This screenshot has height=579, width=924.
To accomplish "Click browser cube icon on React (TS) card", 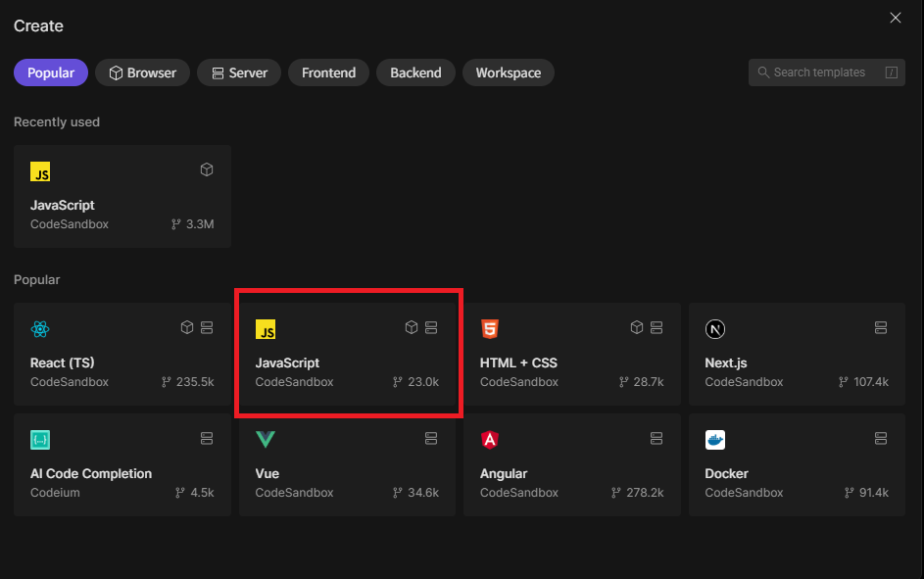I will tap(187, 327).
